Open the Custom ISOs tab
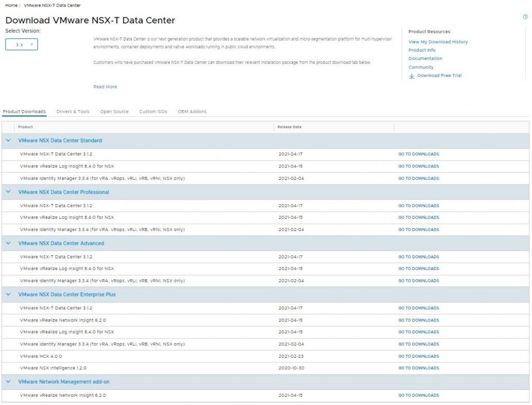 153,111
